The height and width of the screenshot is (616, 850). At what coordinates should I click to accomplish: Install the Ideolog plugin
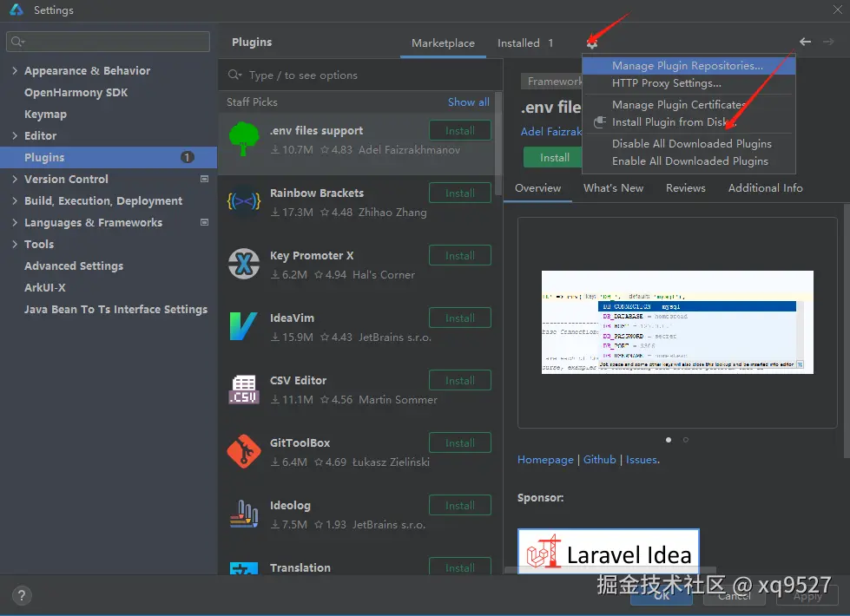click(459, 505)
